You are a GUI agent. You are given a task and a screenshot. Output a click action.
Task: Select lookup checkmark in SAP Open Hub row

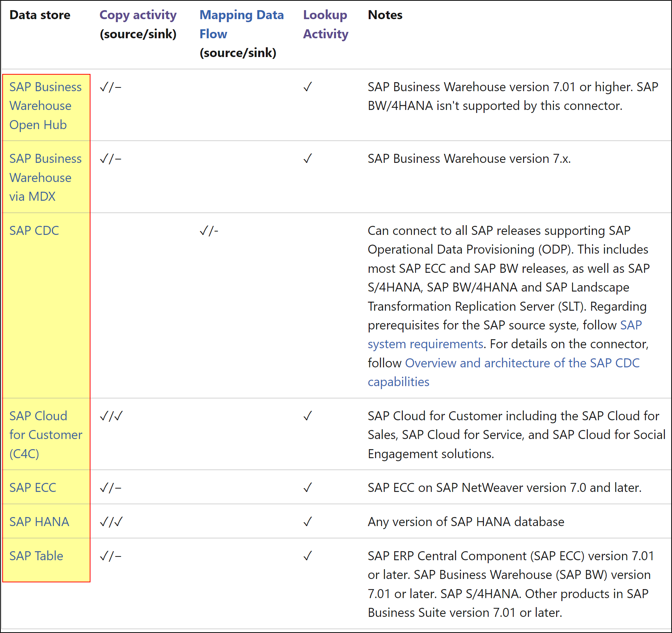pos(307,87)
